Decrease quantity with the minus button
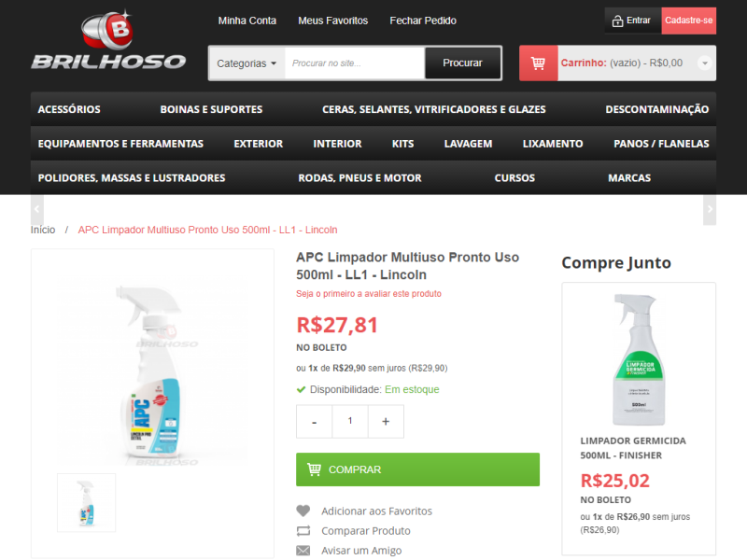The image size is (747, 560). 314,422
